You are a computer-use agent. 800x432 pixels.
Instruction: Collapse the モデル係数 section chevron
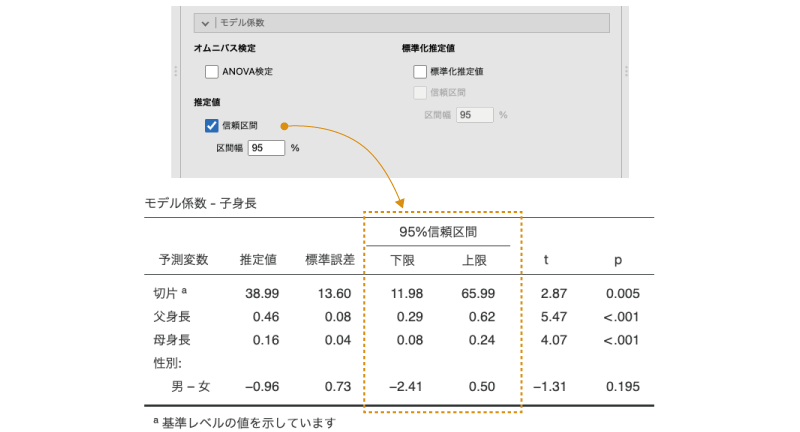point(204,22)
